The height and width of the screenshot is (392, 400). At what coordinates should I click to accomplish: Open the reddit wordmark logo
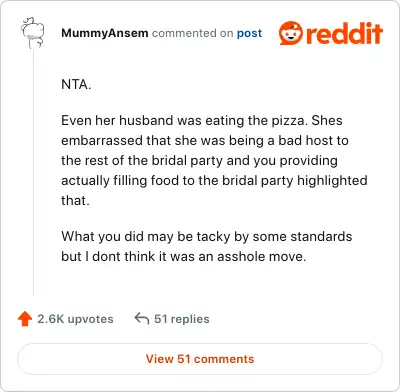[344, 33]
